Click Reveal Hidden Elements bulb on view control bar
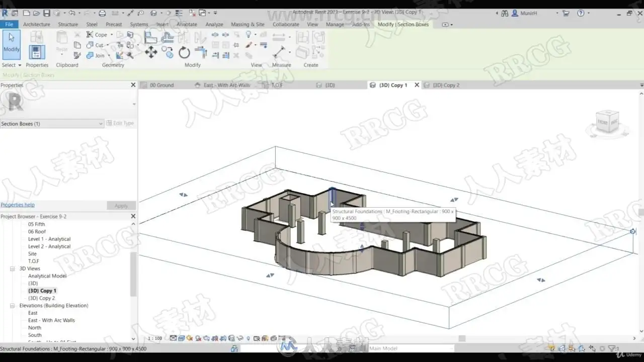 click(x=248, y=338)
